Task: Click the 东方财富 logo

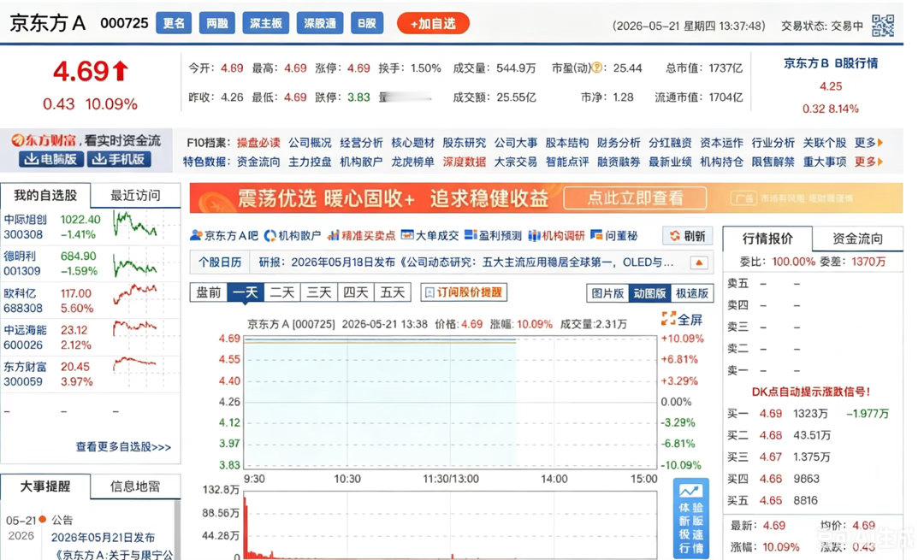Action: coord(44,140)
